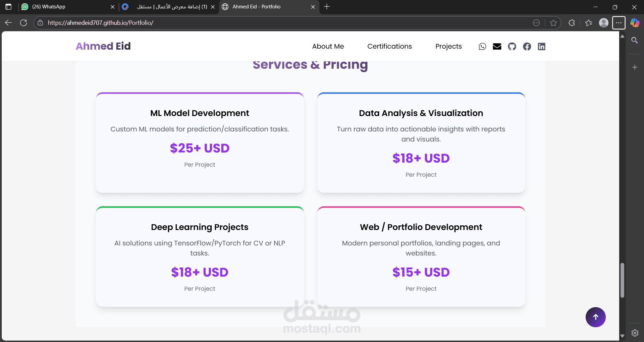Open browser Settings and more menu
The image size is (644, 342).
pyautogui.click(x=619, y=23)
